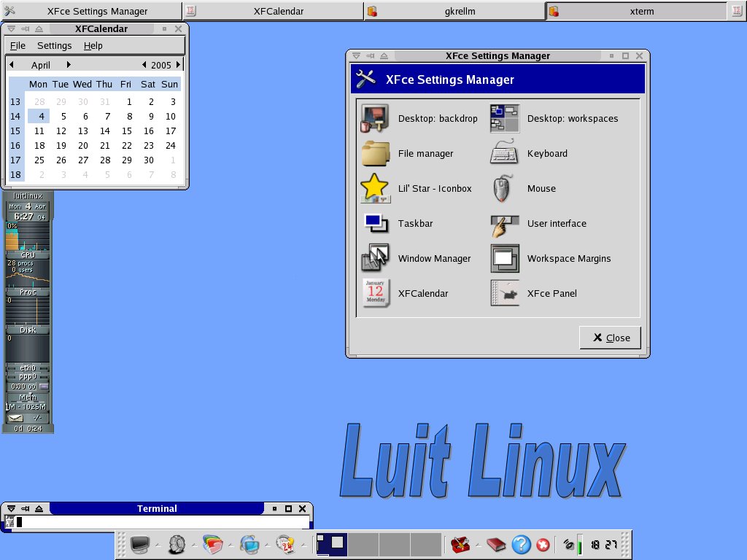Open window menu of XFCalendar titlebar
747x560 pixels.
click(x=12, y=29)
